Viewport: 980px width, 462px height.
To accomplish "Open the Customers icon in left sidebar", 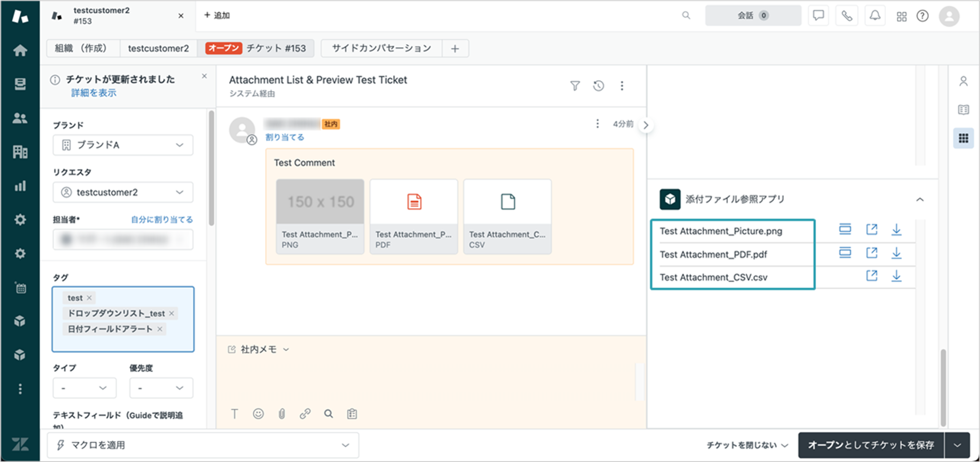I will 20,118.
